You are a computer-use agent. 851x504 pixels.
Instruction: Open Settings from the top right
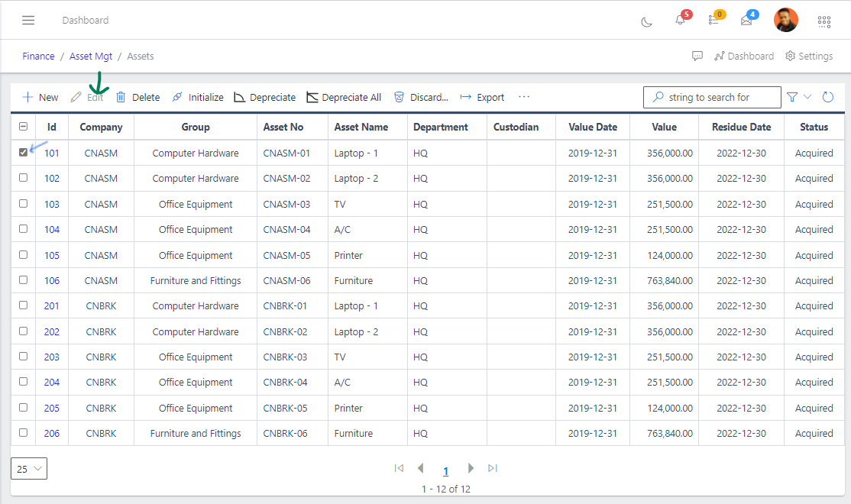click(x=808, y=56)
